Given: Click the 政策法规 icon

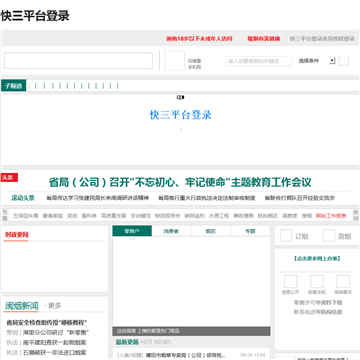Looking at the screenshot, I should (x=317, y=281).
